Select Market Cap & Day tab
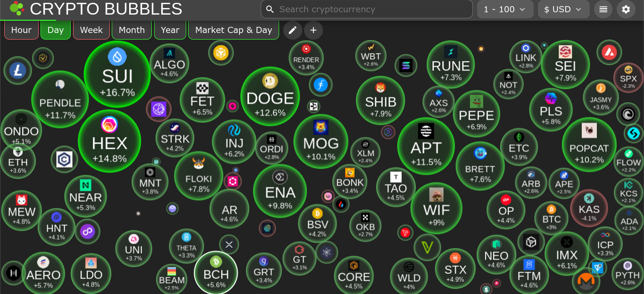This screenshot has width=644, height=294. point(234,30)
